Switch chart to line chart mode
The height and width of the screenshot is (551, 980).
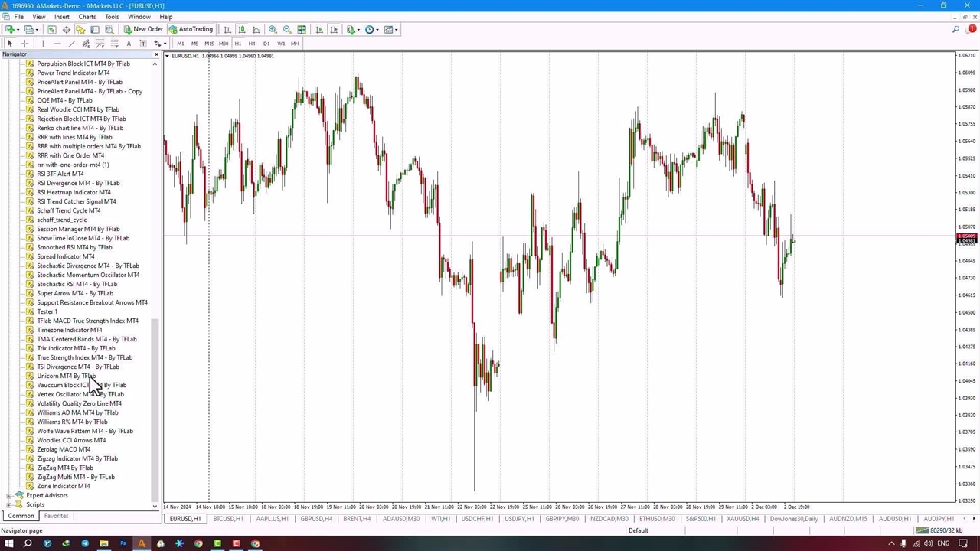[x=256, y=30]
